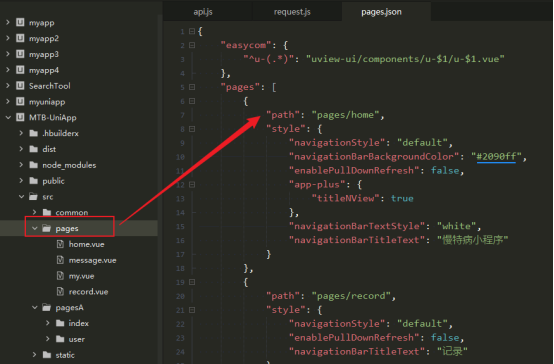Expand the public folder chevron
Screen dimensions: 554x364
[x=21, y=181]
